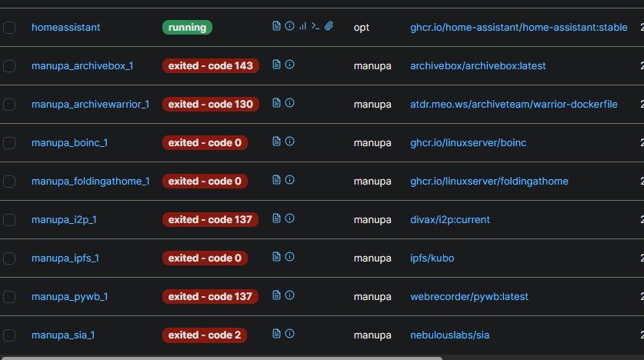Click attach paperclip icon for homeassistant

coord(329,26)
